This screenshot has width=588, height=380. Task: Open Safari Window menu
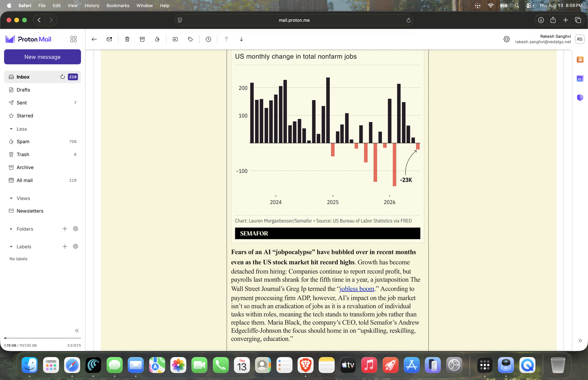tap(144, 5)
